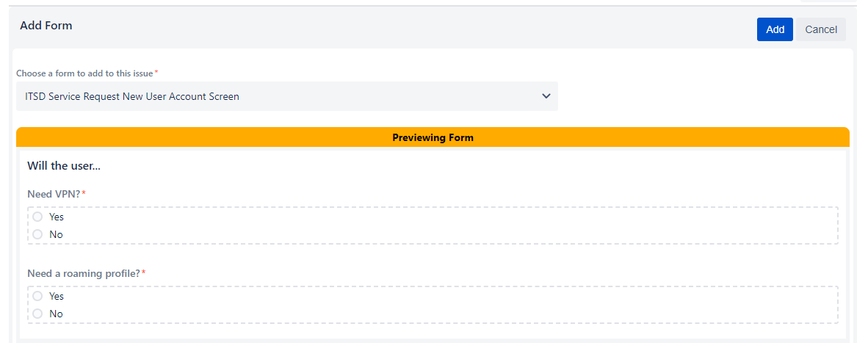Image resolution: width=868 pixels, height=343 pixels.
Task: Click empty space inside roaming profile options box
Action: [441, 305]
